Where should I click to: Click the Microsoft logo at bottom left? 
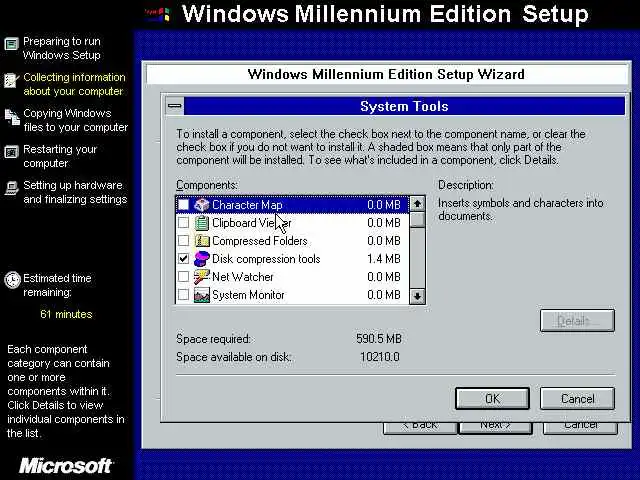[66, 465]
